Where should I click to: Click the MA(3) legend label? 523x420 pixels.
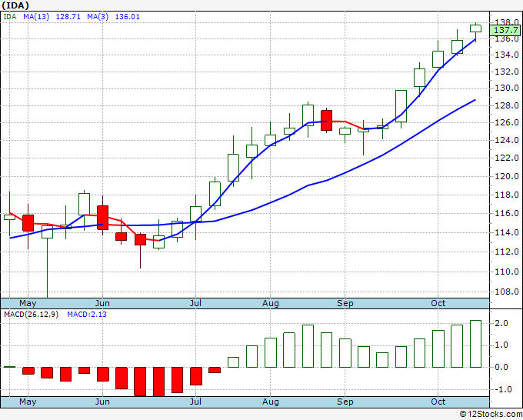98,17
